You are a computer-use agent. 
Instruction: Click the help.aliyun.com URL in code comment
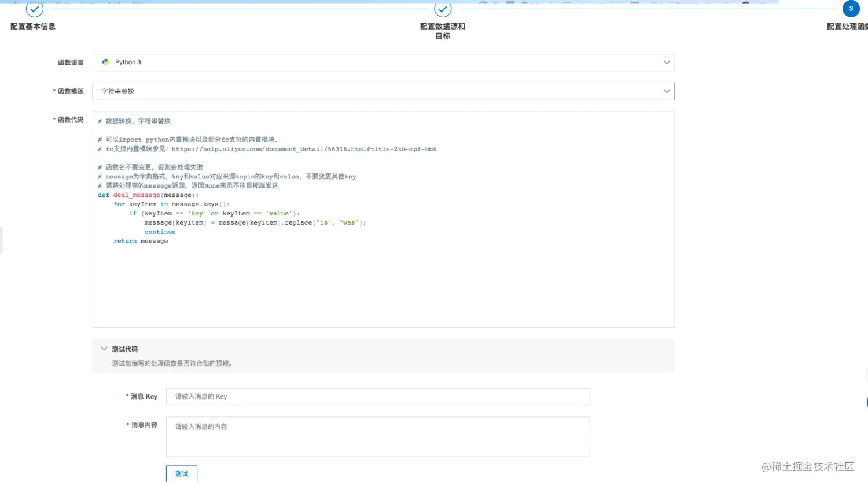[x=304, y=149]
